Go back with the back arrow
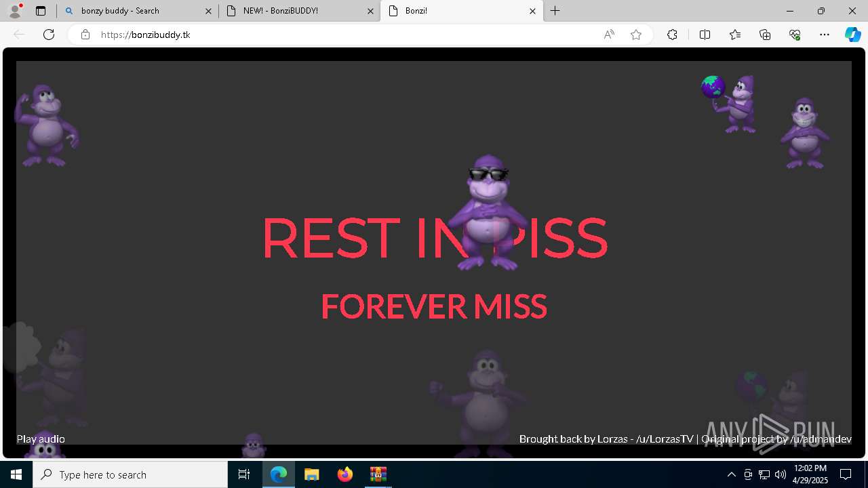868x488 pixels. coord(19,35)
